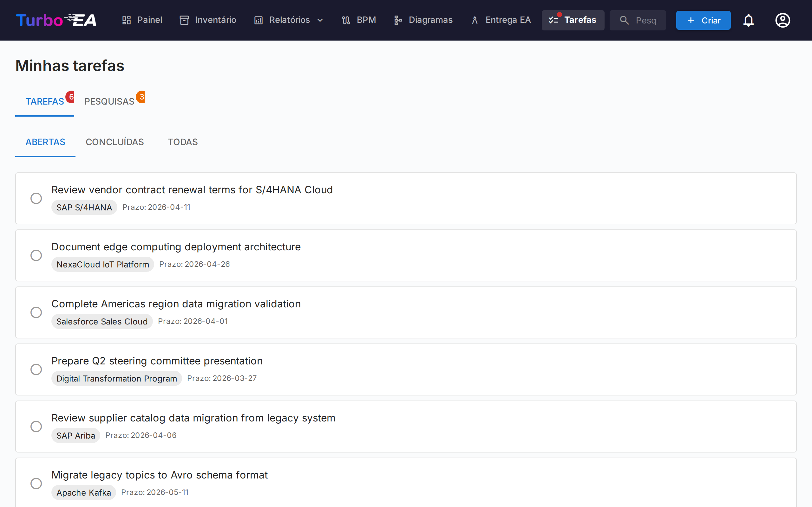Open the Salesforce Sales Cloud chip
Image resolution: width=812 pixels, height=507 pixels.
[102, 321]
